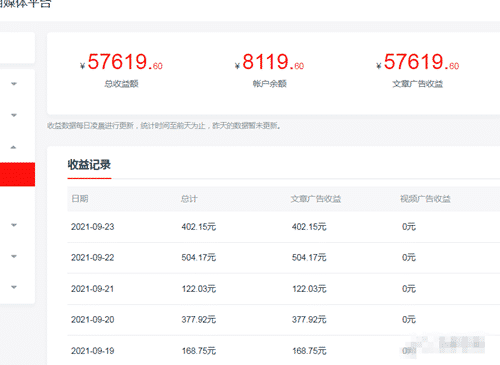Select the 2021-09-23 record row
Image resolution: width=500 pixels, height=365 pixels.
[283, 227]
